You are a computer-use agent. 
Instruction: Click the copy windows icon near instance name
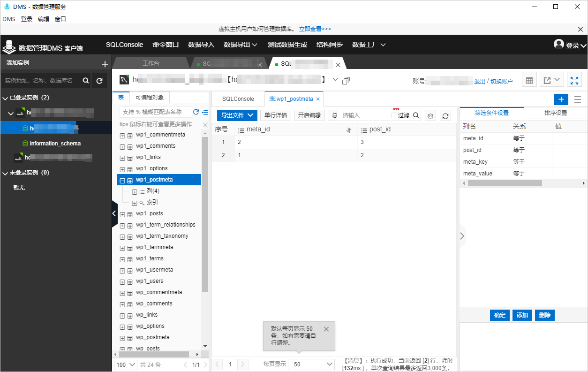(x=346, y=81)
